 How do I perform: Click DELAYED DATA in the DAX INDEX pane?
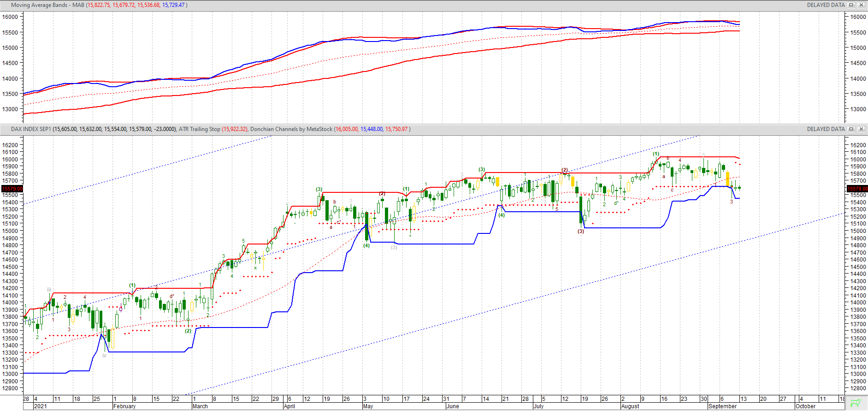(826, 129)
